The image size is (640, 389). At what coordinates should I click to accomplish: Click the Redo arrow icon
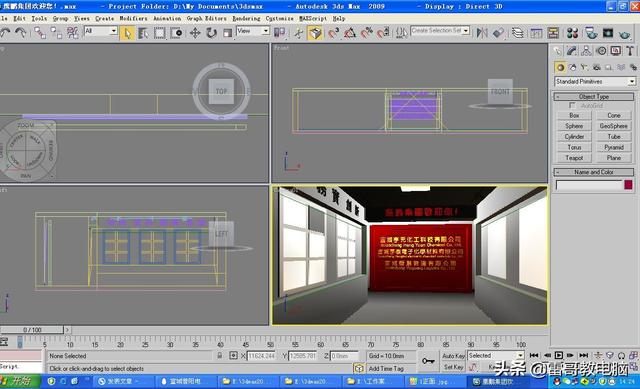click(x=20, y=33)
